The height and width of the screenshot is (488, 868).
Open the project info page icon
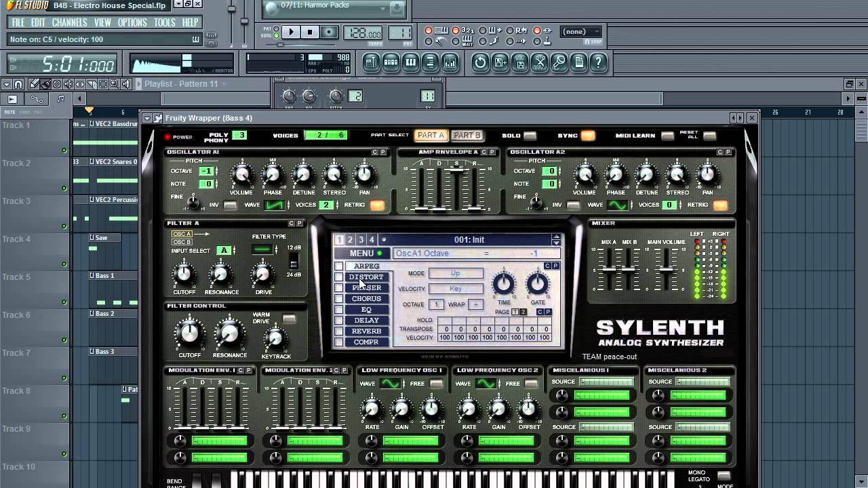[578, 63]
